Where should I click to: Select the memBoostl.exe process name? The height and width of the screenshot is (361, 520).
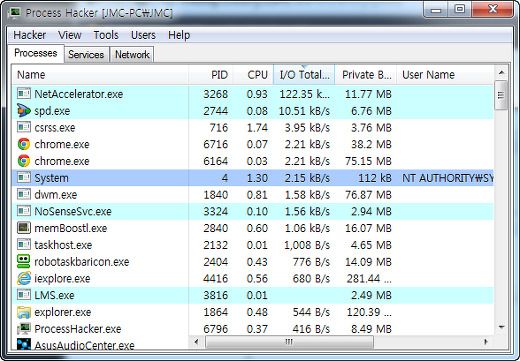(71, 228)
